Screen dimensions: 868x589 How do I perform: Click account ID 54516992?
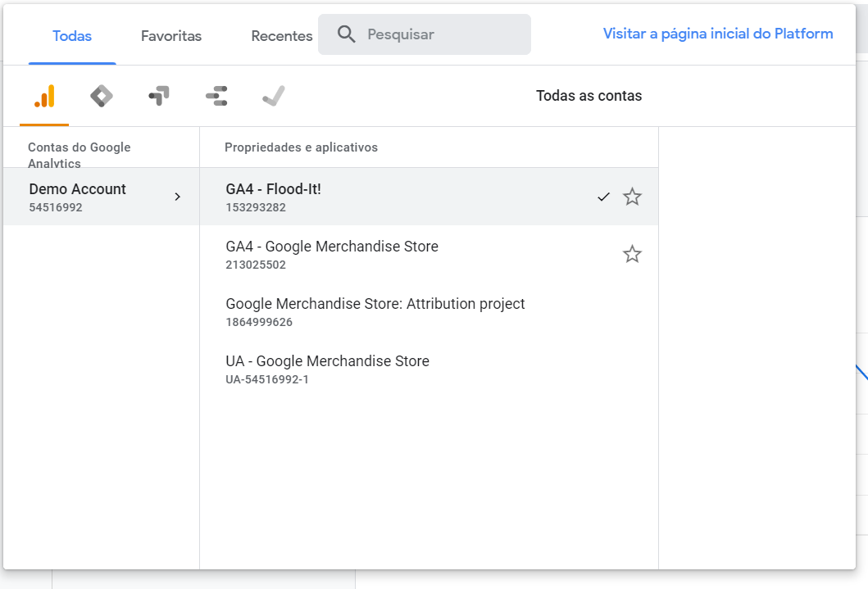click(x=56, y=207)
